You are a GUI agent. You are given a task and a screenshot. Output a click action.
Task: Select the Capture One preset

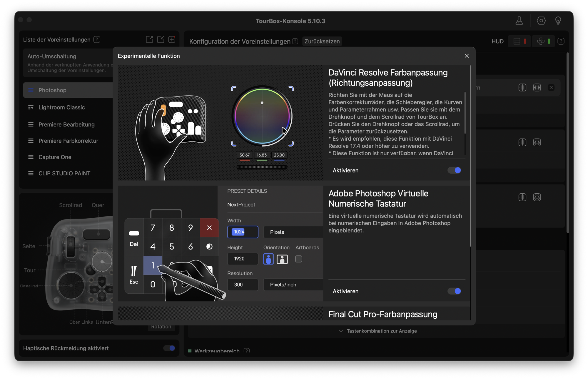(55, 157)
